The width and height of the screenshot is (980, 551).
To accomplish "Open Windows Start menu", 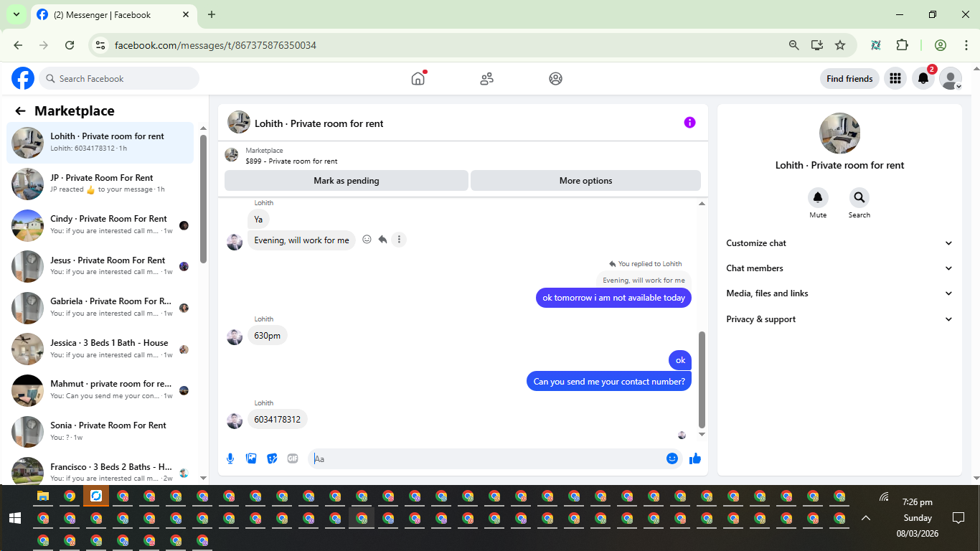I will [14, 518].
